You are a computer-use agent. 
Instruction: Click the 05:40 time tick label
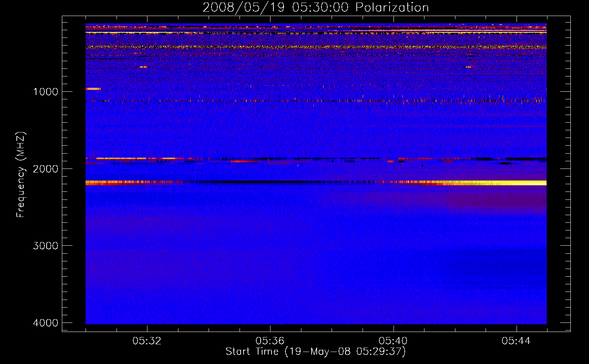(x=393, y=341)
